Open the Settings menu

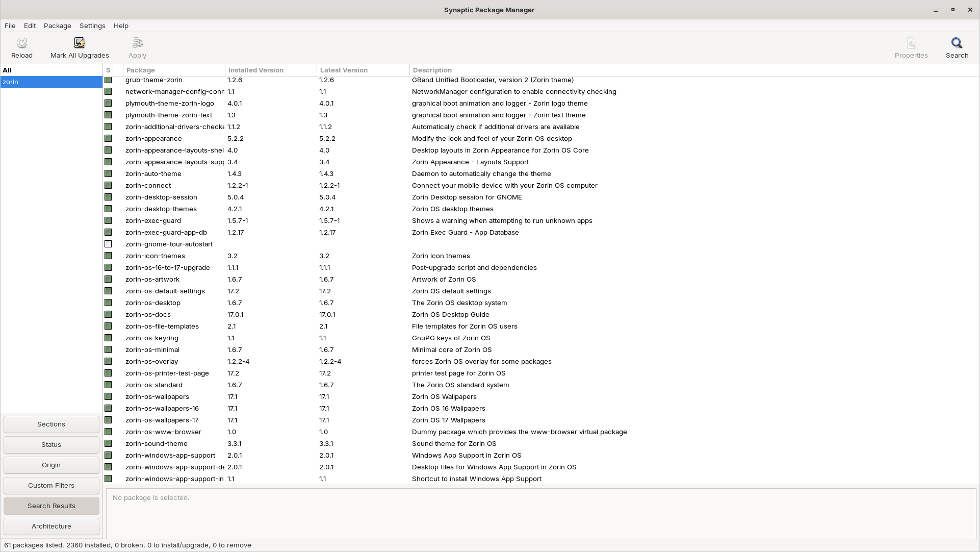92,26
